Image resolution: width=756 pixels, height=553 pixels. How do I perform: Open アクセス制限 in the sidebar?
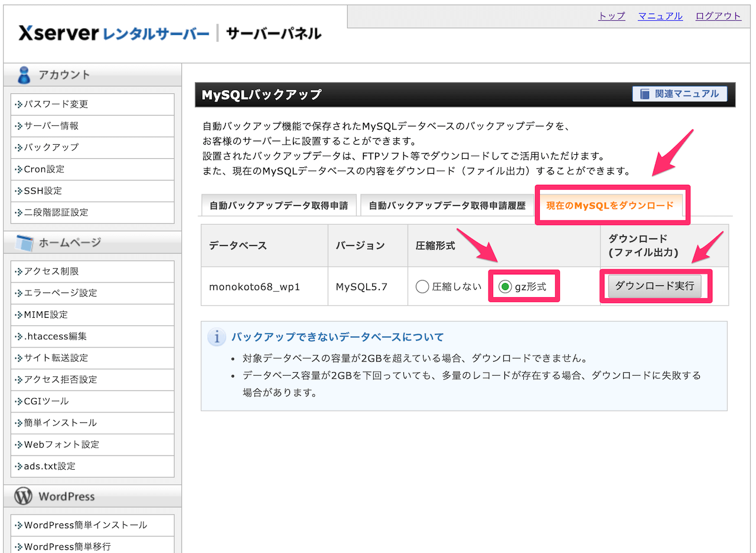(93, 271)
